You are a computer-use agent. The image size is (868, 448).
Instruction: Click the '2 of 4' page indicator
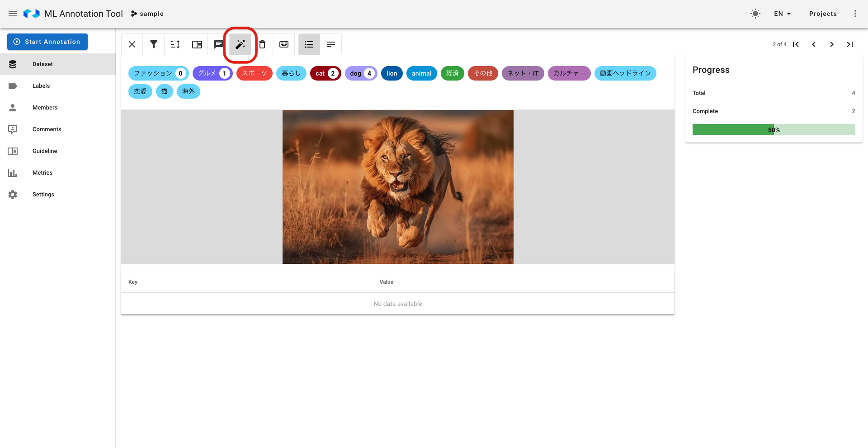[x=779, y=44]
